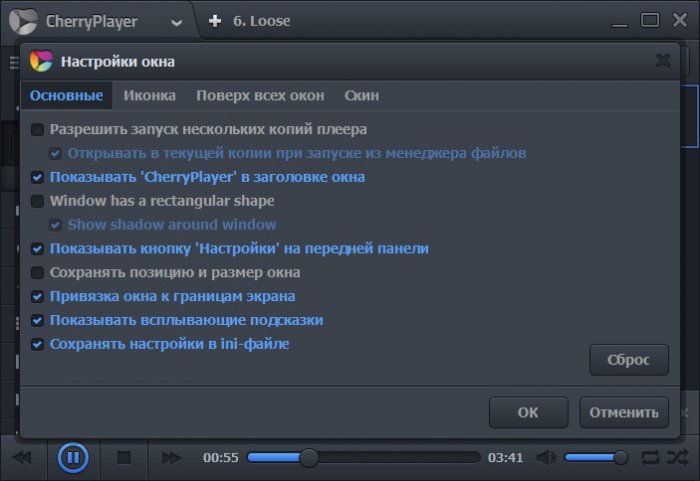Switch to the 'Иконка' tab
Viewport: 700px width, 481px height.
[x=149, y=96]
